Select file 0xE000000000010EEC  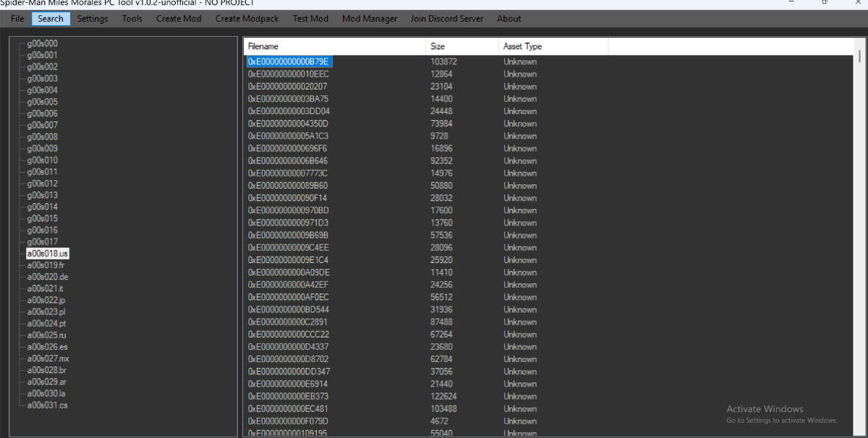click(x=289, y=74)
